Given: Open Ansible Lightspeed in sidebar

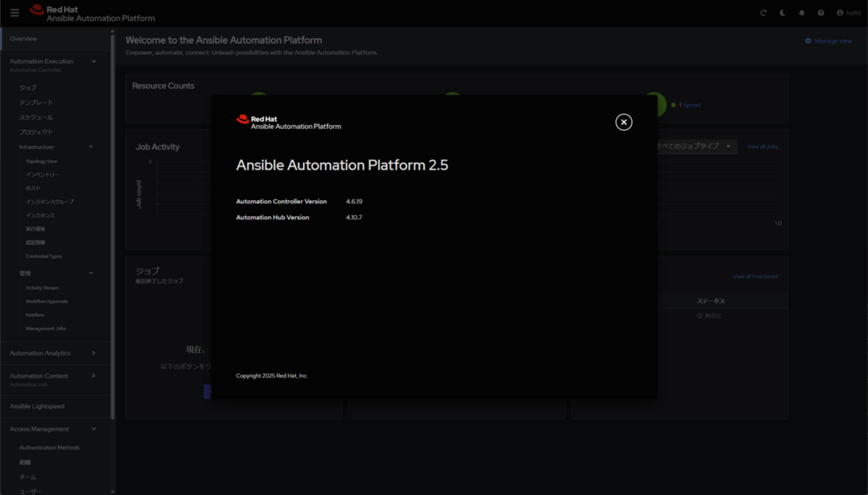Looking at the screenshot, I should [37, 406].
